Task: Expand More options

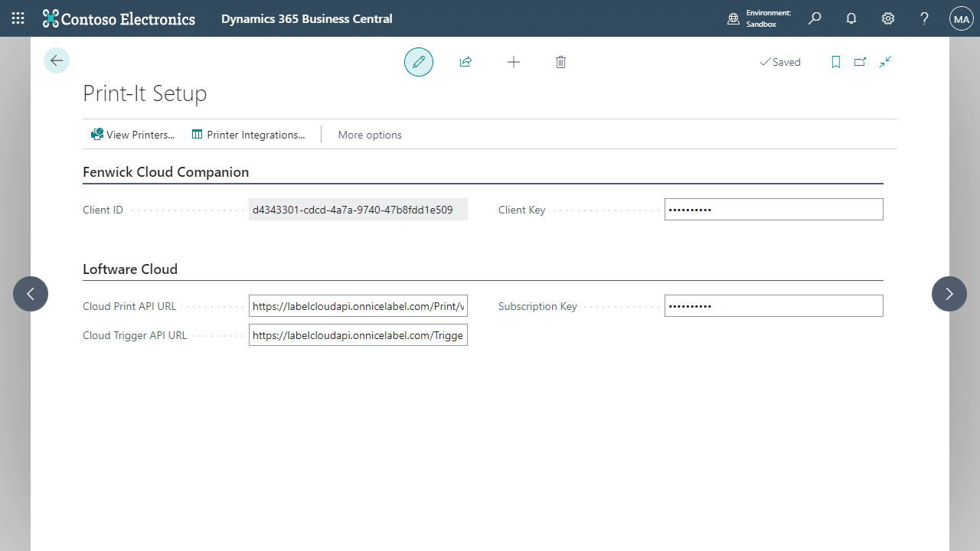Action: 370,135
